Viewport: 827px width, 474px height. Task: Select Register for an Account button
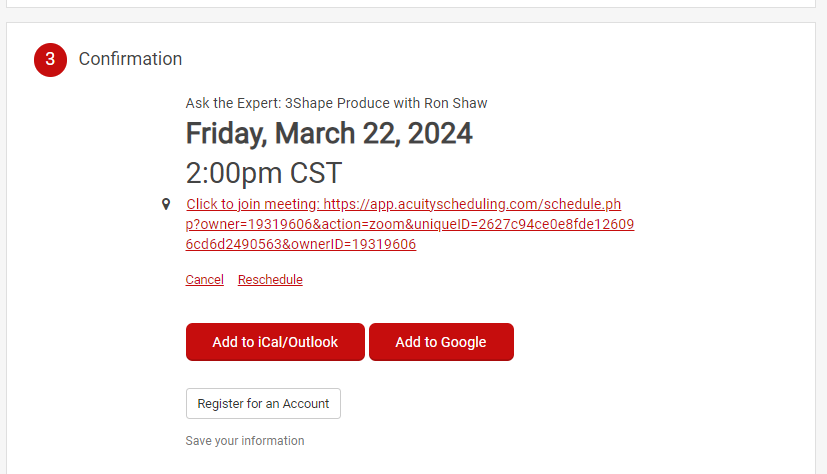(x=263, y=403)
